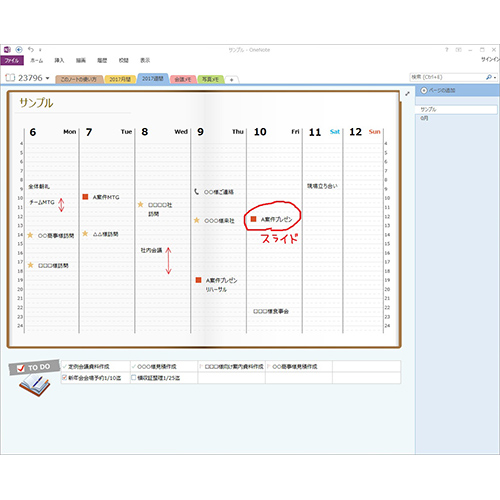This screenshot has width=500, height=500.
Task: Click the Undo arrow icon
Action: click(31, 49)
